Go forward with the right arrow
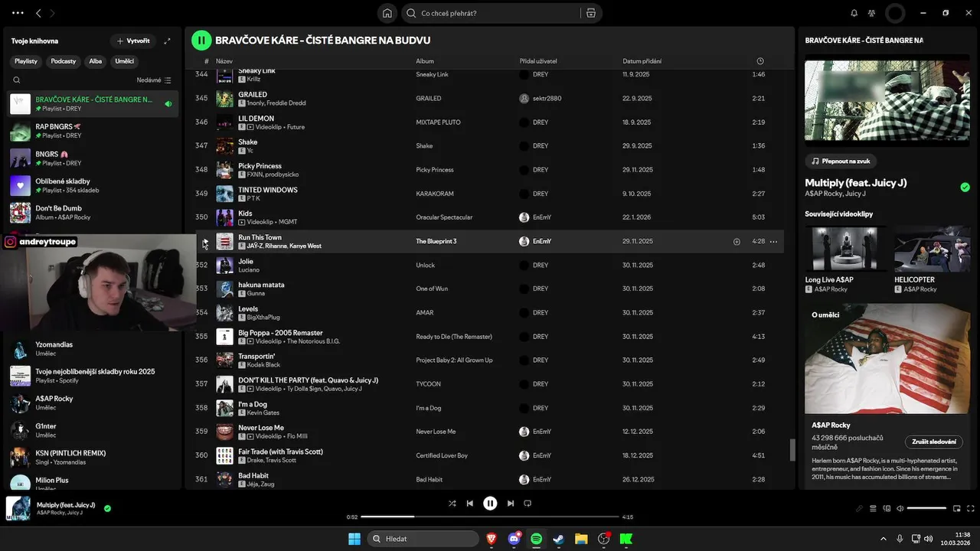Screen dimensions: 980x551 [x=52, y=13]
